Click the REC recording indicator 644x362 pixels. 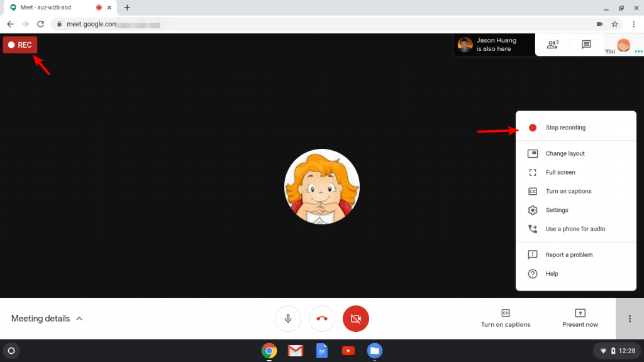(20, 45)
